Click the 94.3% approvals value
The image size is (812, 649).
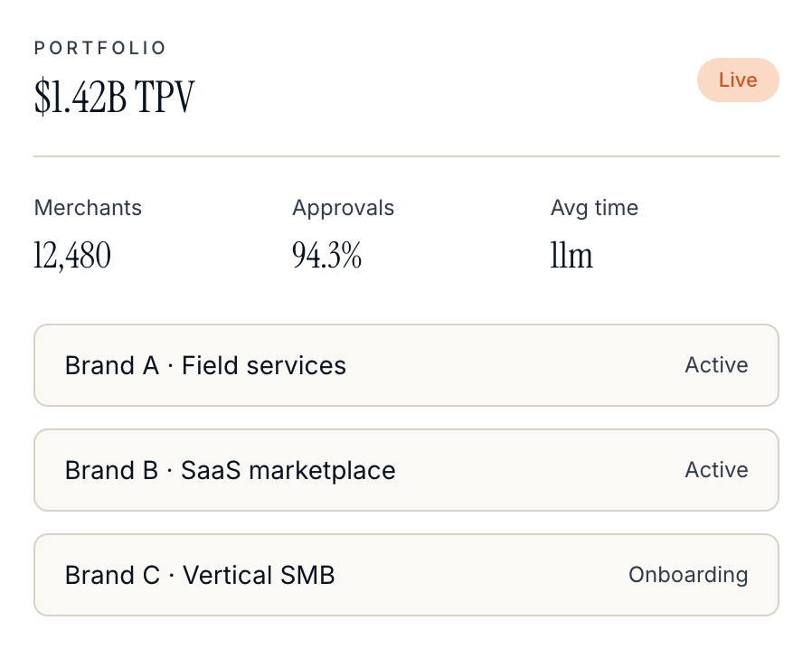coord(326,255)
